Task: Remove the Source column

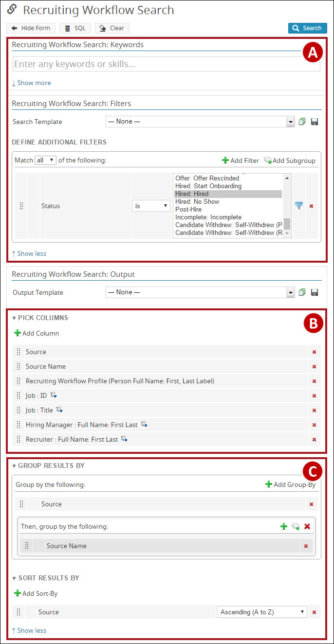Action: coord(314,352)
